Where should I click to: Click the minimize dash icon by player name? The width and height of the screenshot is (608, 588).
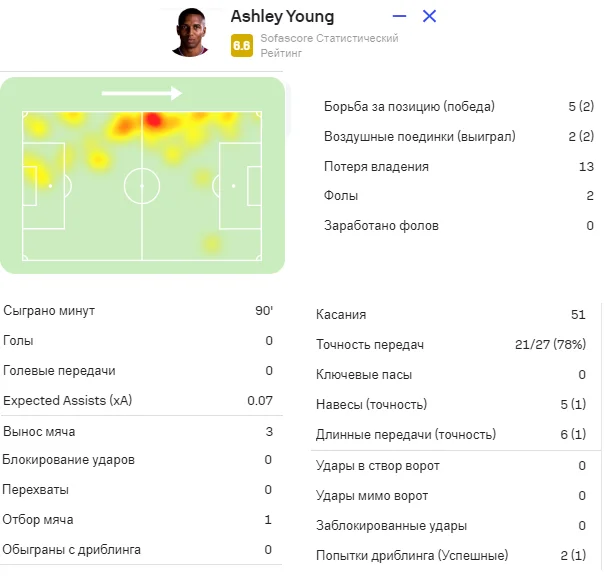400,16
